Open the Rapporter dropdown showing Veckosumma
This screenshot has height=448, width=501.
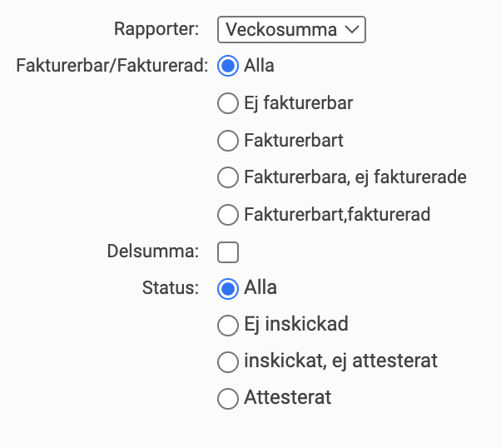(291, 30)
